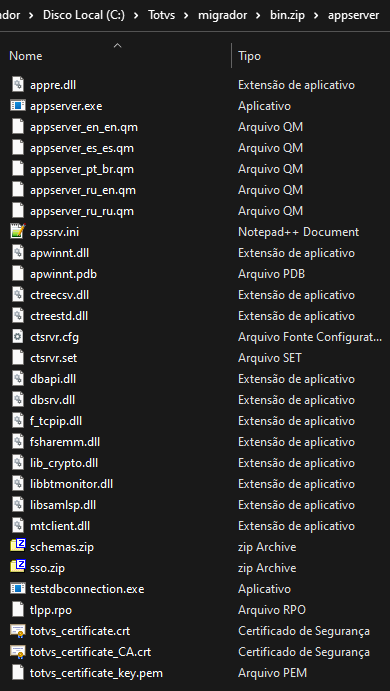Sort by the Tipo column header
The width and height of the screenshot is (390, 691).
click(x=249, y=56)
